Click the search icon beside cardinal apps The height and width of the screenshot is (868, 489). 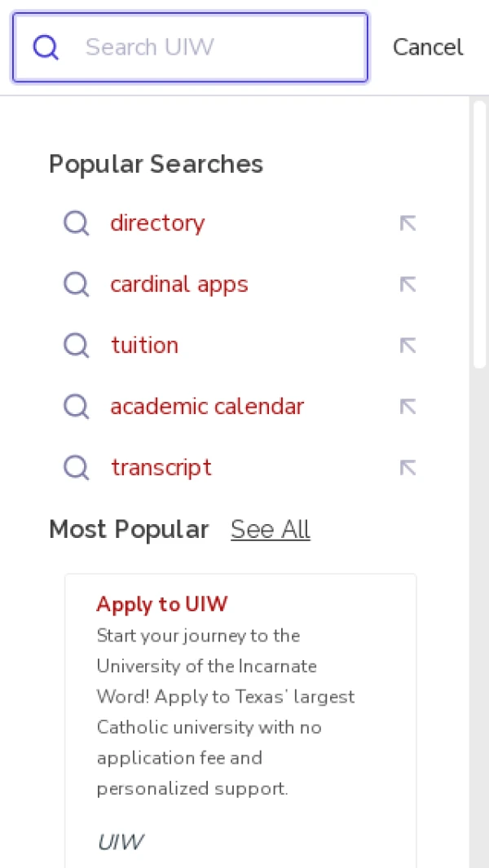[77, 284]
